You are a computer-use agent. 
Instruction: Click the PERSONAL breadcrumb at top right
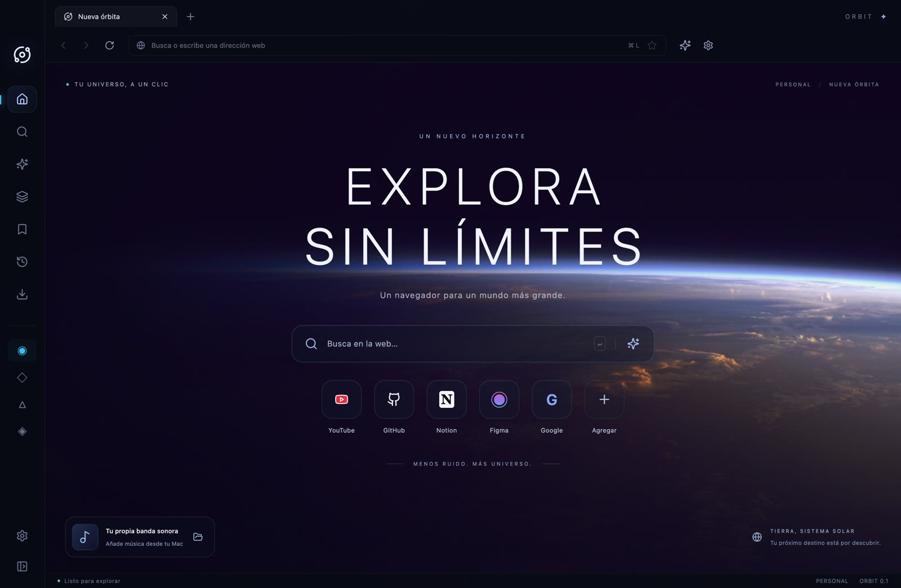793,84
